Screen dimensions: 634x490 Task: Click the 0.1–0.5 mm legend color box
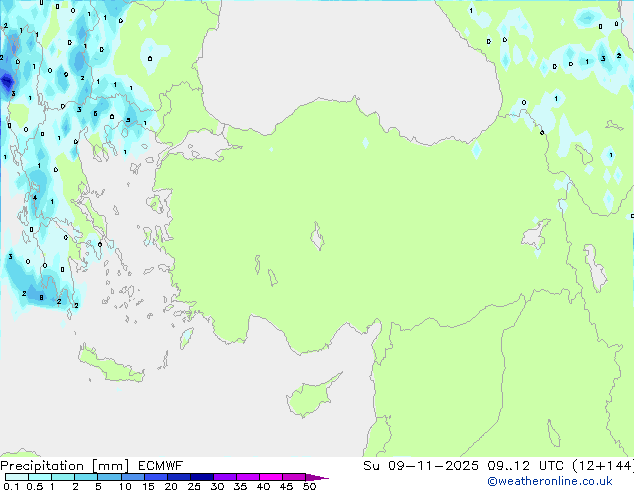coord(17,477)
